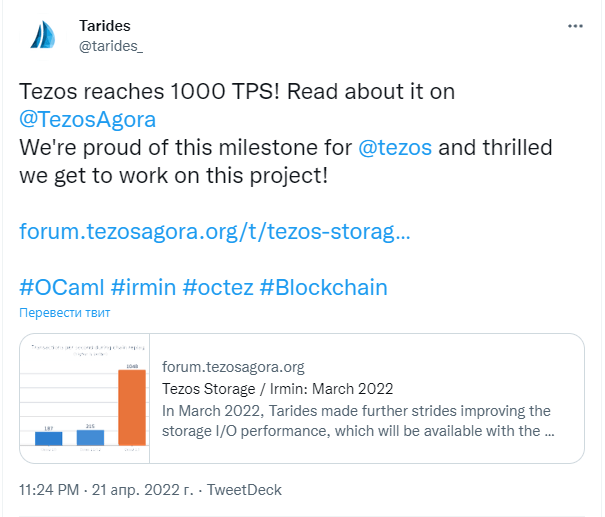Follow the forum.tezosagora.org/t/tezos-storag... link
Image resolution: width=605 pixels, height=517 pixels.
pos(215,231)
